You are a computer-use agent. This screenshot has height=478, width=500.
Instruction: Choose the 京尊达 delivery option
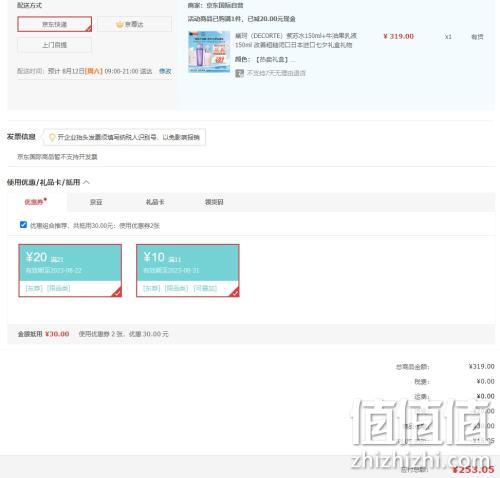pos(135,24)
